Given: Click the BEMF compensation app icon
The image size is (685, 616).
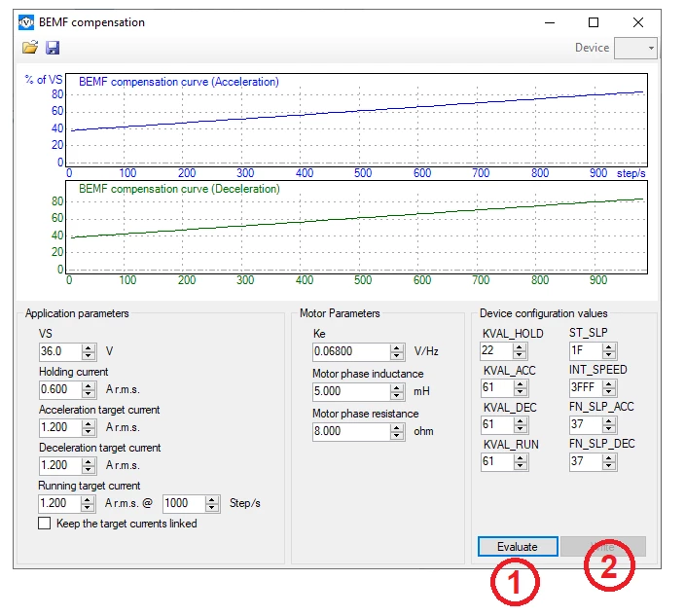Looking at the screenshot, I should 26,22.
